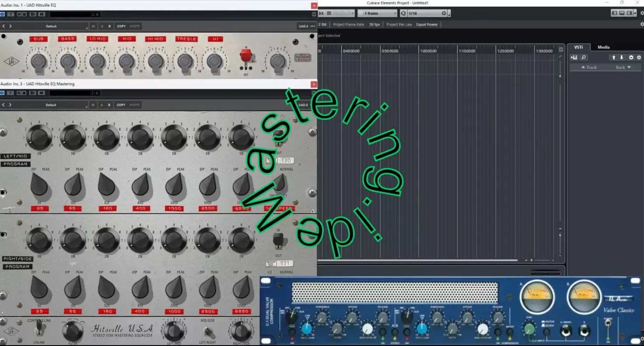Image resolution: width=644 pixels, height=346 pixels.
Task: Select state A in Ins. 1 UAD toolbar
Action: 102,26
